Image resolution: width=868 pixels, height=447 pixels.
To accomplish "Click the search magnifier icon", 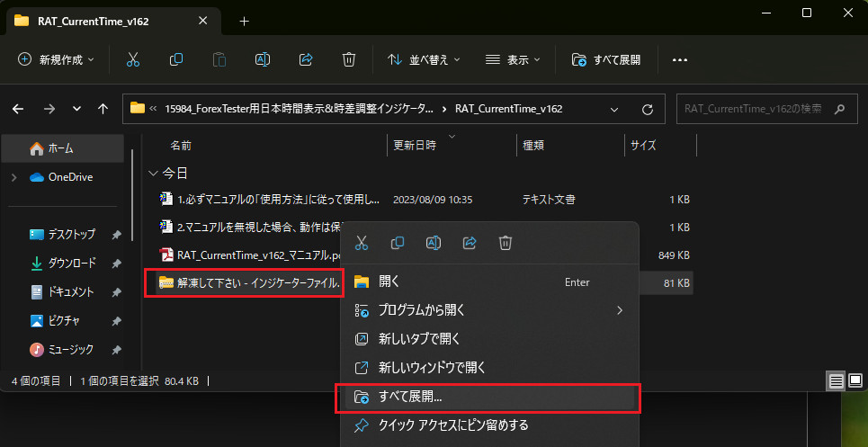I will tap(839, 109).
